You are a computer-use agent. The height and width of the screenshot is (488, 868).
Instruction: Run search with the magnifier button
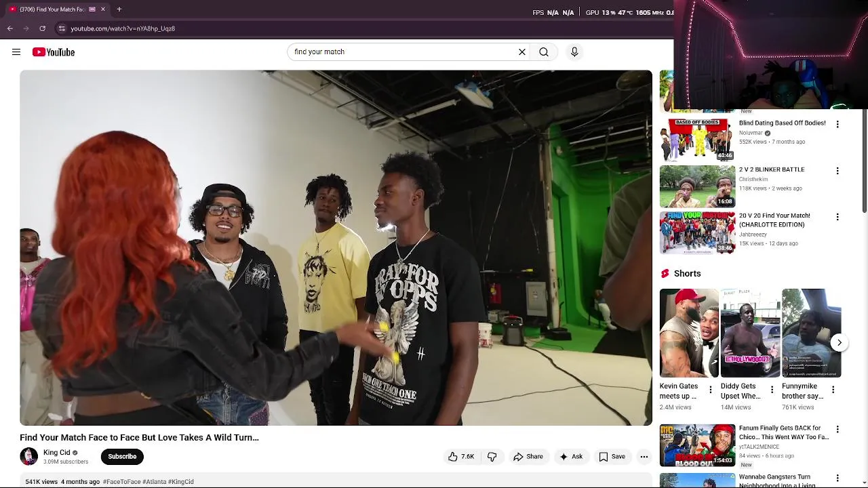[544, 52]
